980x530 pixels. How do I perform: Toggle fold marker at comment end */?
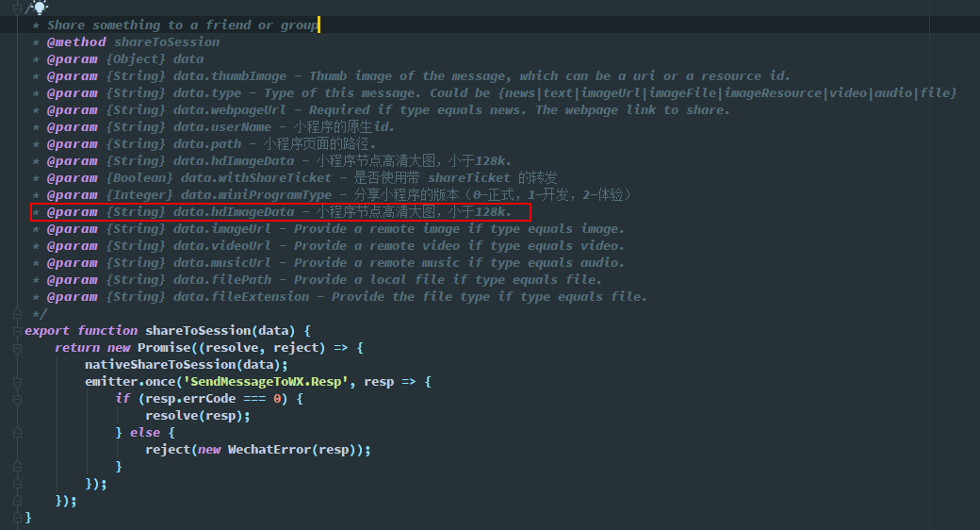click(x=18, y=314)
